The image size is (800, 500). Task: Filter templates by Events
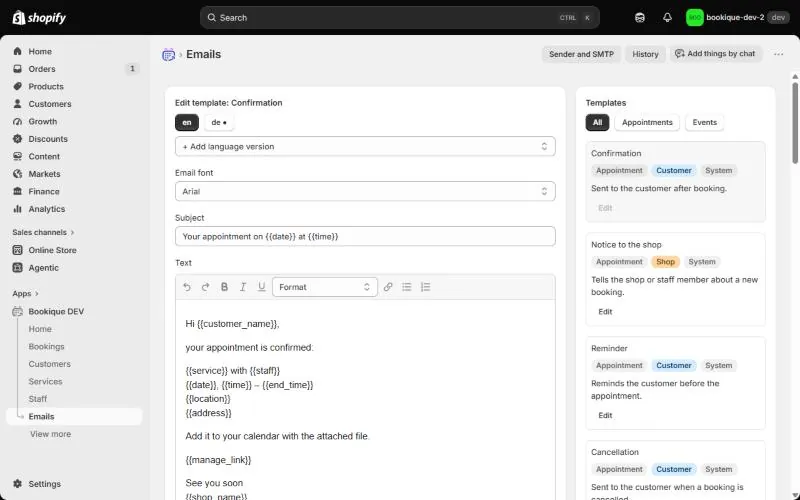tap(705, 122)
